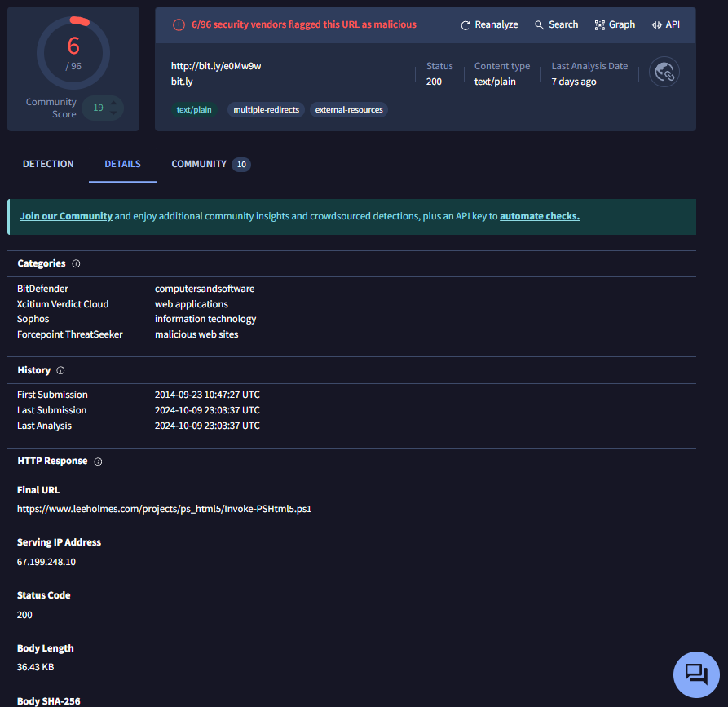The height and width of the screenshot is (707, 728).
Task: Click the 7 days ago analysis date
Action: click(574, 82)
